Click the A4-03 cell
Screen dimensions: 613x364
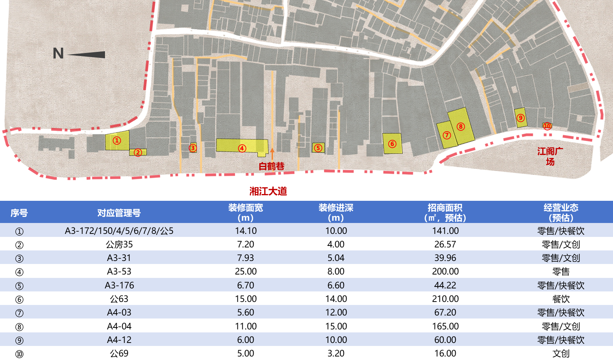point(119,312)
